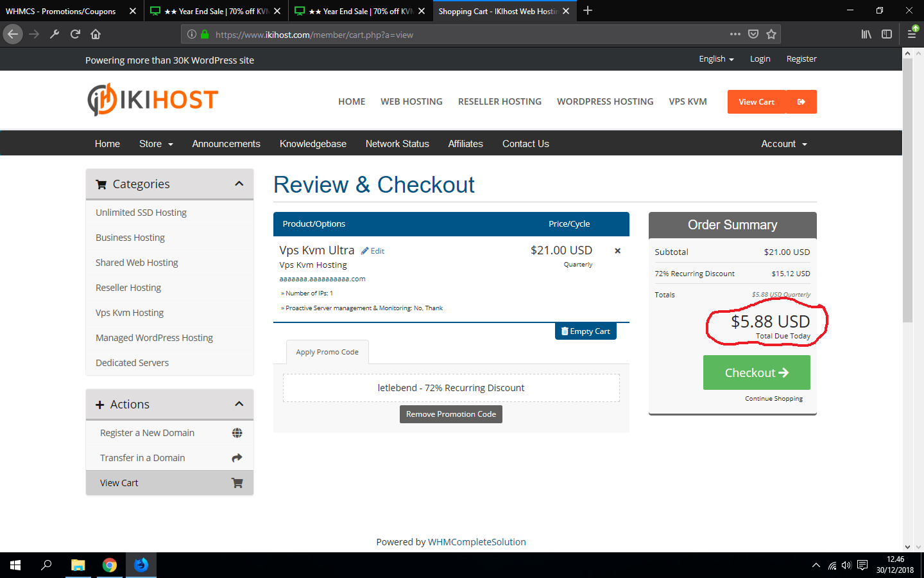Click the Continue Shopping link
This screenshot has width=924, height=578.
pyautogui.click(x=774, y=399)
